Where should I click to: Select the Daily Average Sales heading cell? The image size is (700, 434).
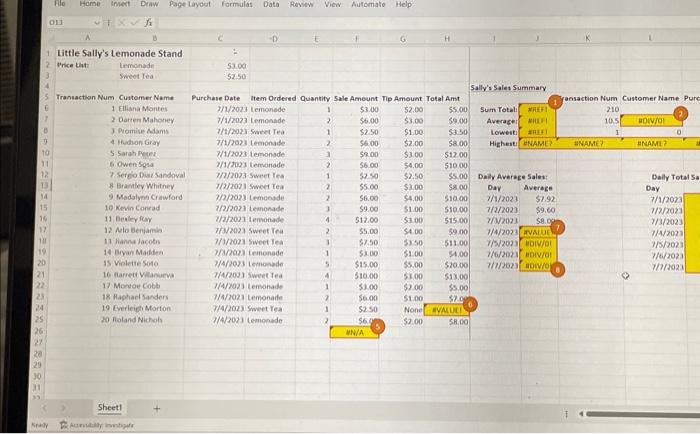[512, 177]
